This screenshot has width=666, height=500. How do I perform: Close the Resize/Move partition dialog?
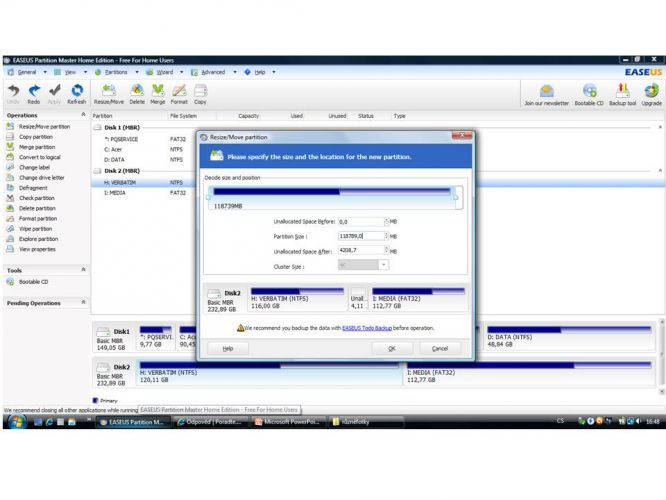coord(462,136)
